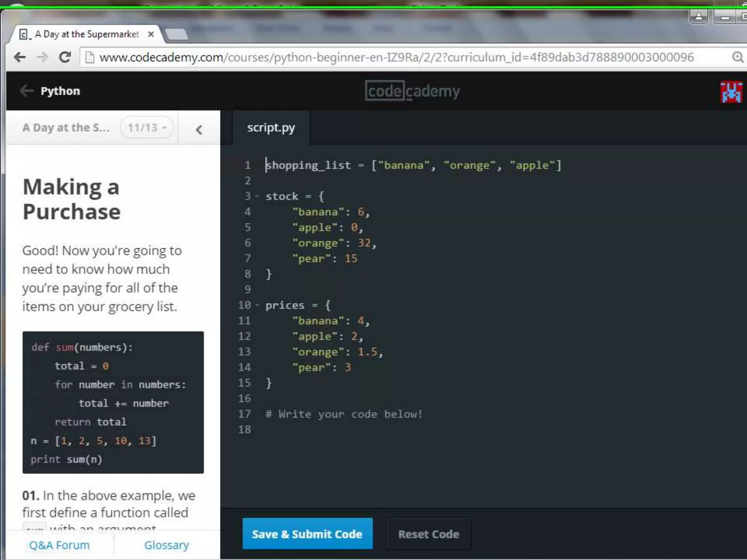Click the browser back arrow
The image size is (747, 560).
point(20,57)
